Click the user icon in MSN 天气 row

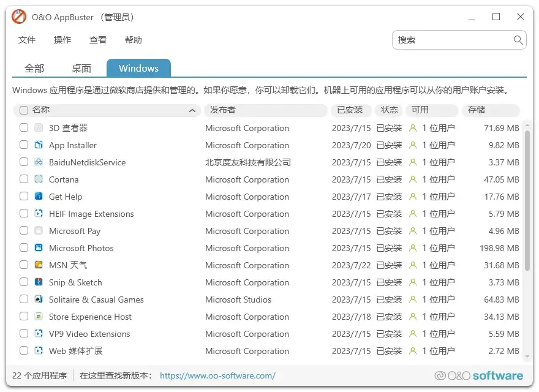coord(412,265)
